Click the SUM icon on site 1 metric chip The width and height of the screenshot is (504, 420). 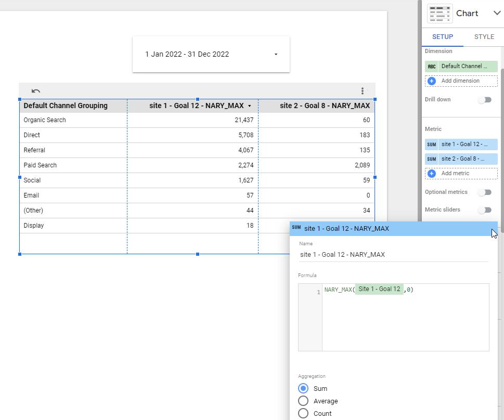[431, 145]
